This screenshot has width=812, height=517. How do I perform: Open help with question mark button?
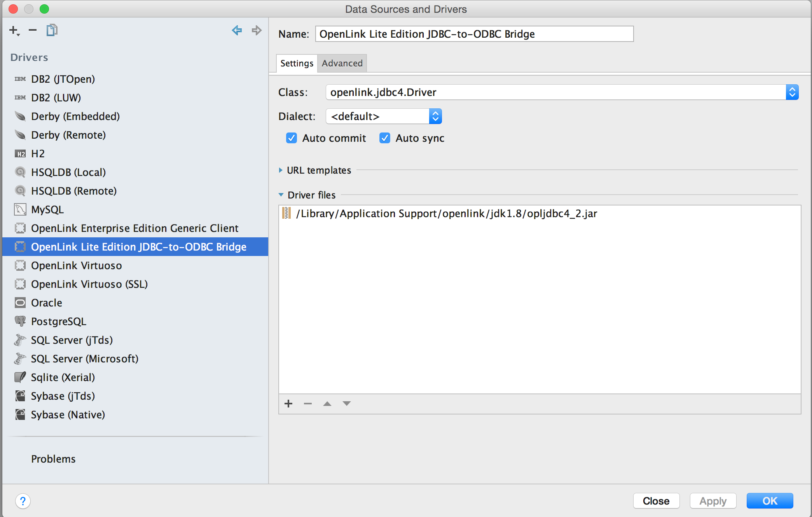[23, 501]
